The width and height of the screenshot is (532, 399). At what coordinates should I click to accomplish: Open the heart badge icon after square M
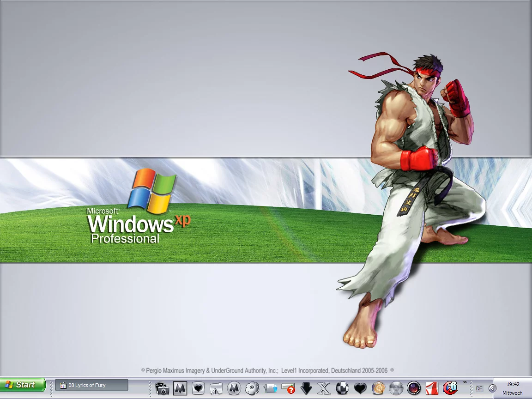coord(198,388)
